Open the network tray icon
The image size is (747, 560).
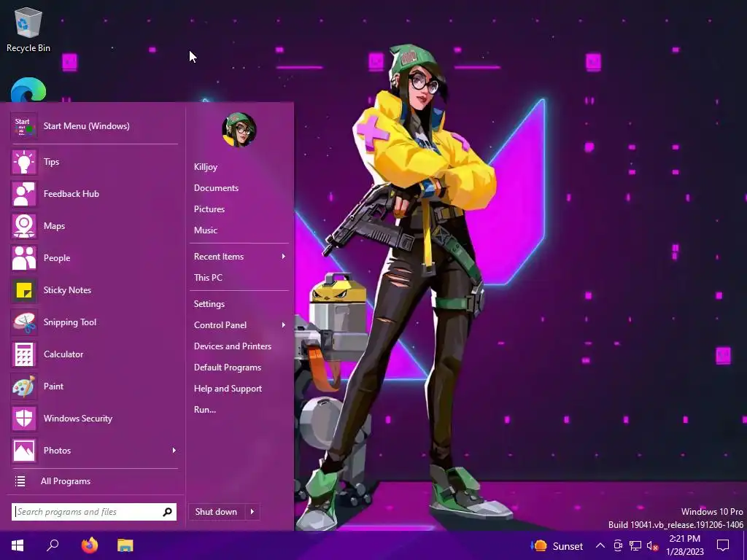635,545
